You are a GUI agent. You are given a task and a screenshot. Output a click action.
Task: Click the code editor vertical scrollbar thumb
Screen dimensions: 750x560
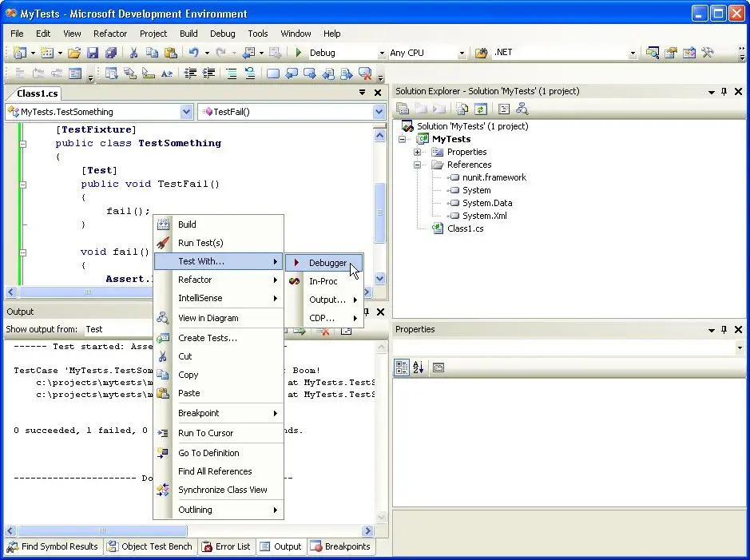379,212
